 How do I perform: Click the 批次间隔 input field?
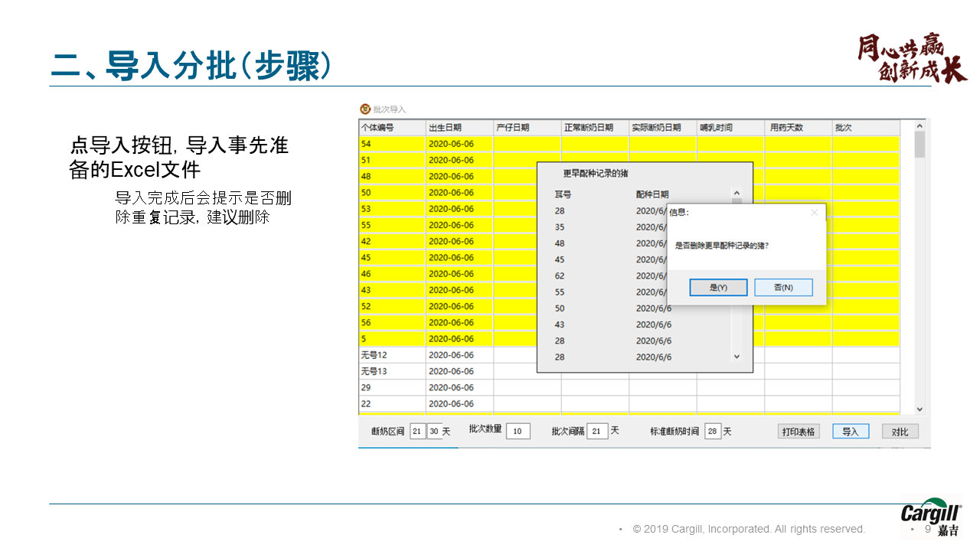(597, 432)
